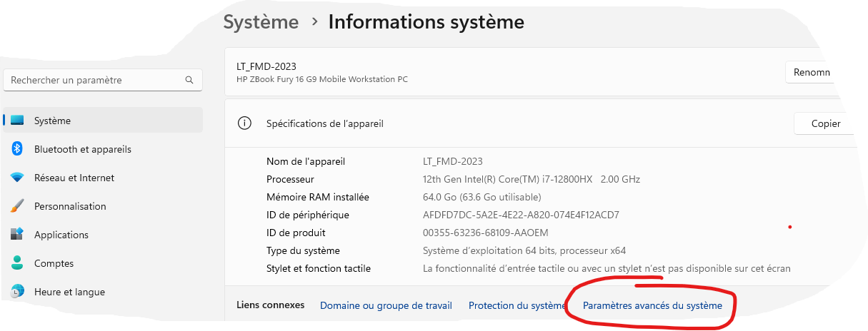The height and width of the screenshot is (331, 868).
Task: Open the Protection du système link
Action: pyautogui.click(x=517, y=305)
